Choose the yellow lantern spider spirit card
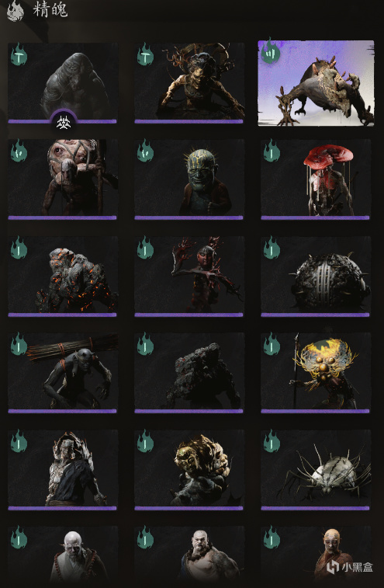 316,373
